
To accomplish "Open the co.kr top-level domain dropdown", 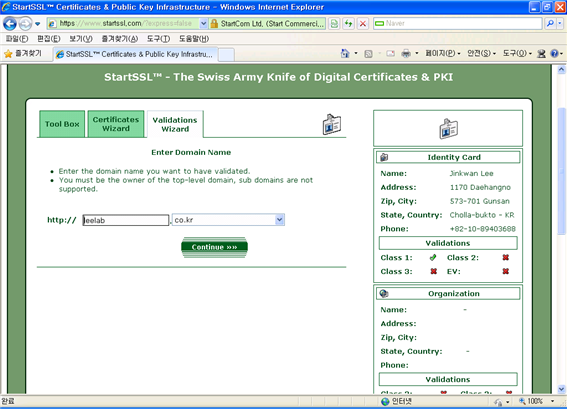I will coord(228,220).
